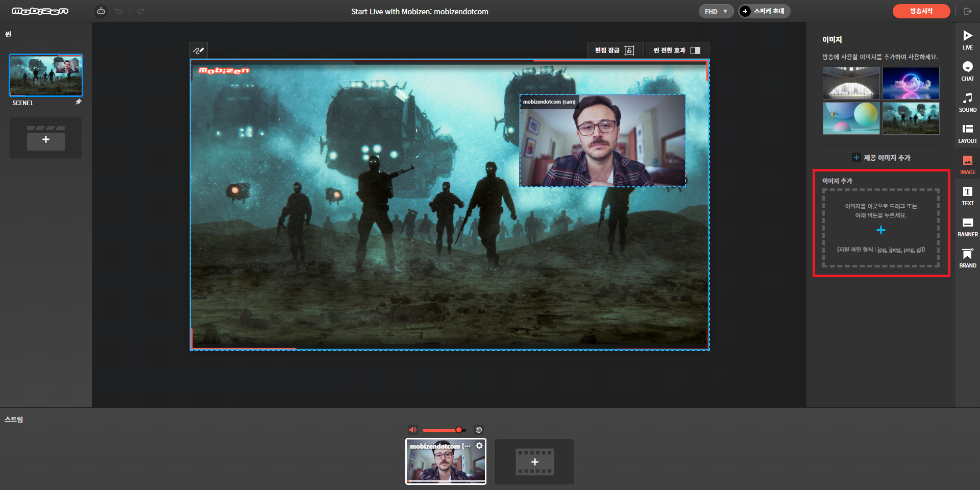The height and width of the screenshot is (490, 980).
Task: Pin SCENE1 with the pin icon
Action: tap(78, 102)
